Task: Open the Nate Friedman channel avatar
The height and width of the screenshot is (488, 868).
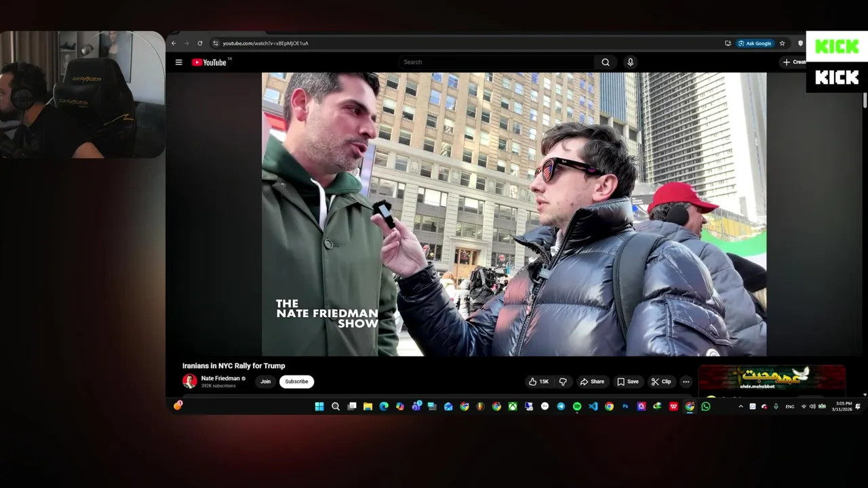Action: pos(190,381)
